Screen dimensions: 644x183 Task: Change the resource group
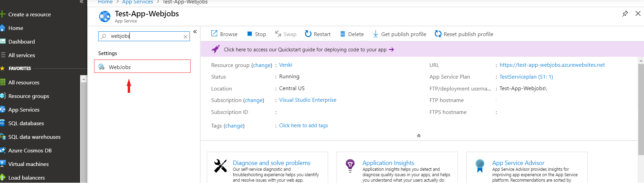coord(262,65)
